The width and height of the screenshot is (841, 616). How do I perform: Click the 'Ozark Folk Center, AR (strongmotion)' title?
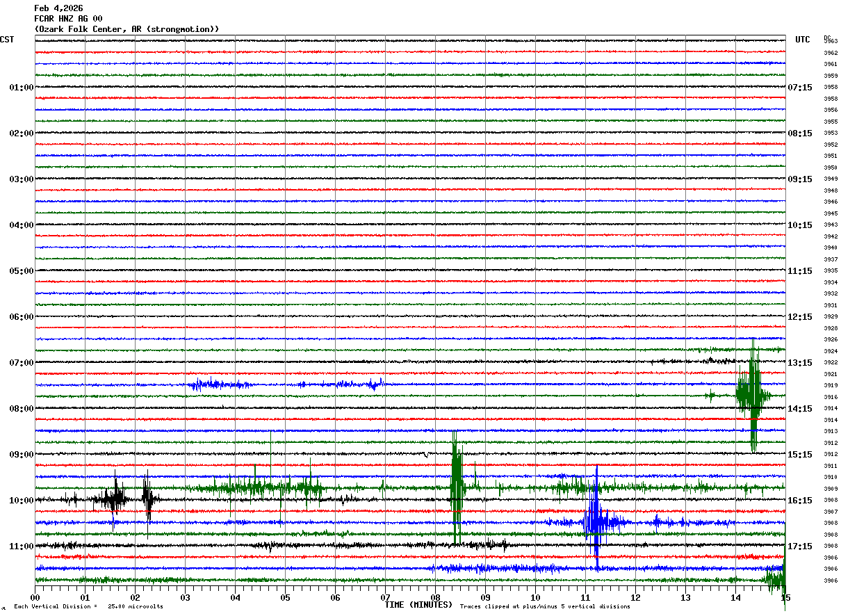[x=126, y=29]
